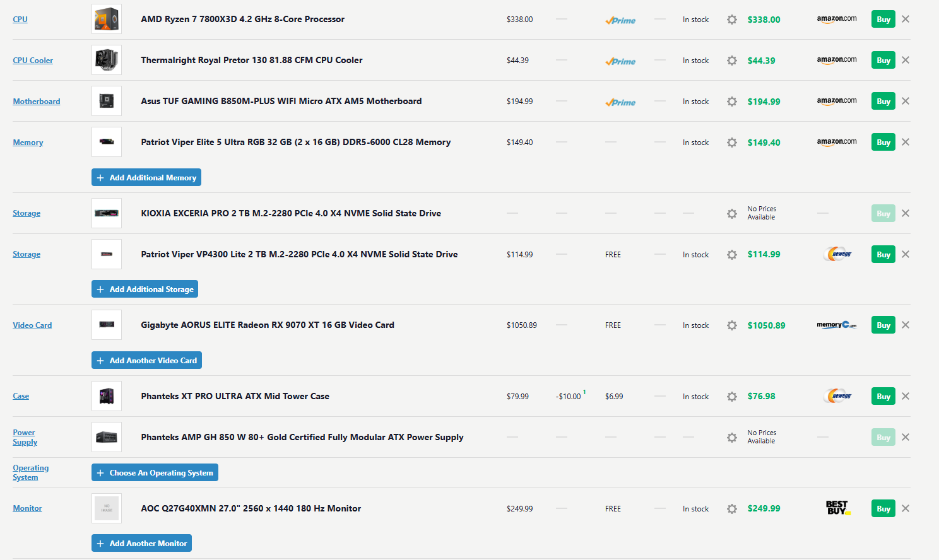Remove the AOC Q27G40XMN monitor
The height and width of the screenshot is (560, 939).
[906, 508]
